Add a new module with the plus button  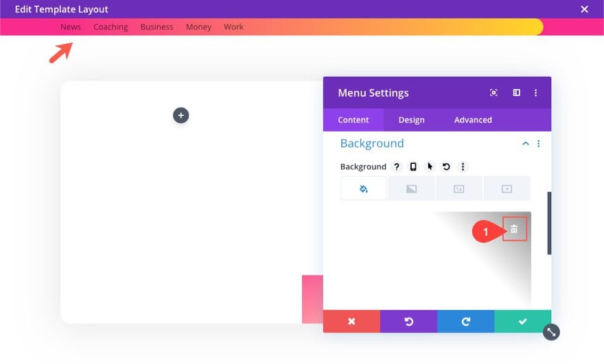[181, 115]
